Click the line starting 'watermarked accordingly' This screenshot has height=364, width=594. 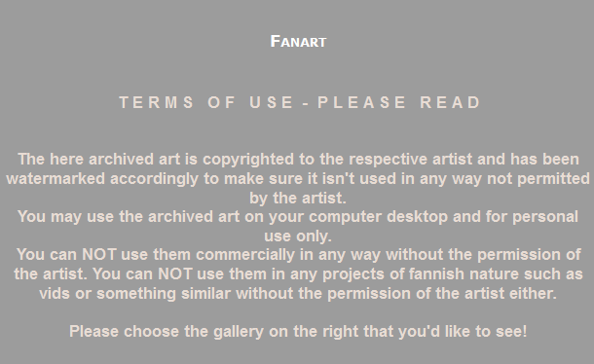click(x=298, y=179)
